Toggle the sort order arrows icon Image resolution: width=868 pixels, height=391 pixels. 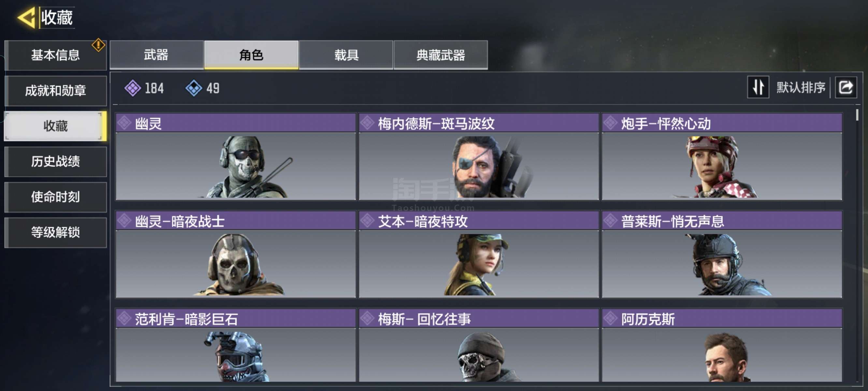758,87
